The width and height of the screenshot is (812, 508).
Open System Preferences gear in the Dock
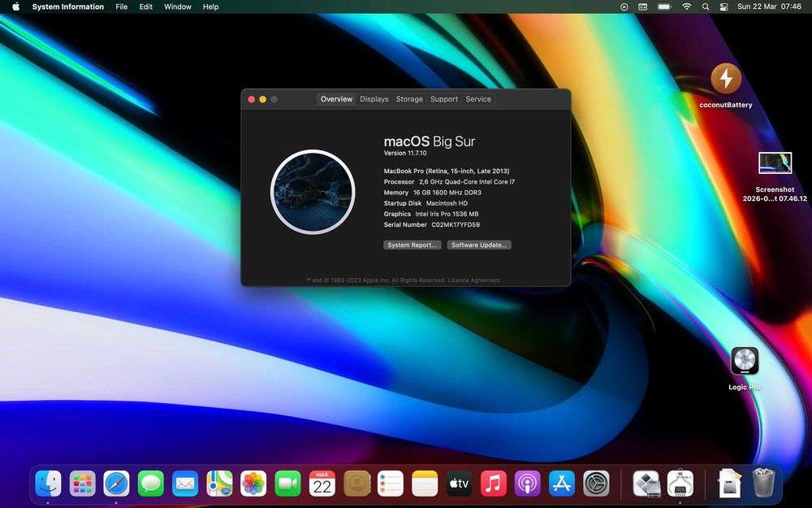[596, 484]
